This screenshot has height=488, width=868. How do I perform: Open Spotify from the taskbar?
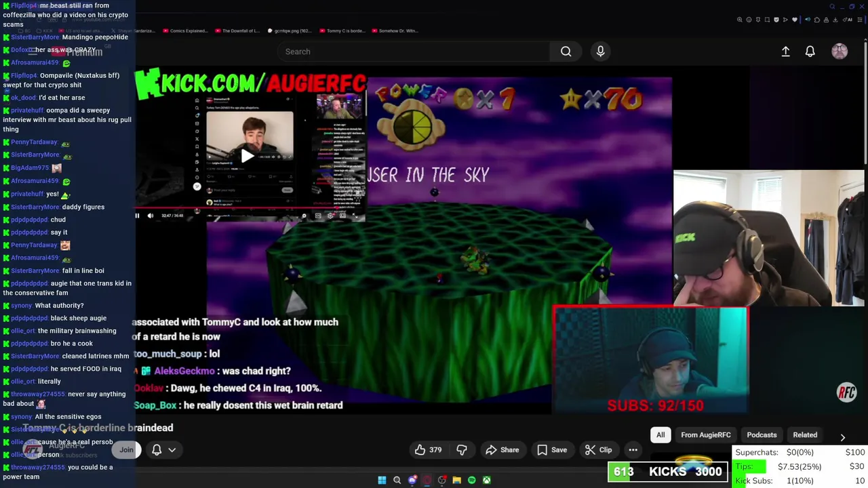(471, 480)
